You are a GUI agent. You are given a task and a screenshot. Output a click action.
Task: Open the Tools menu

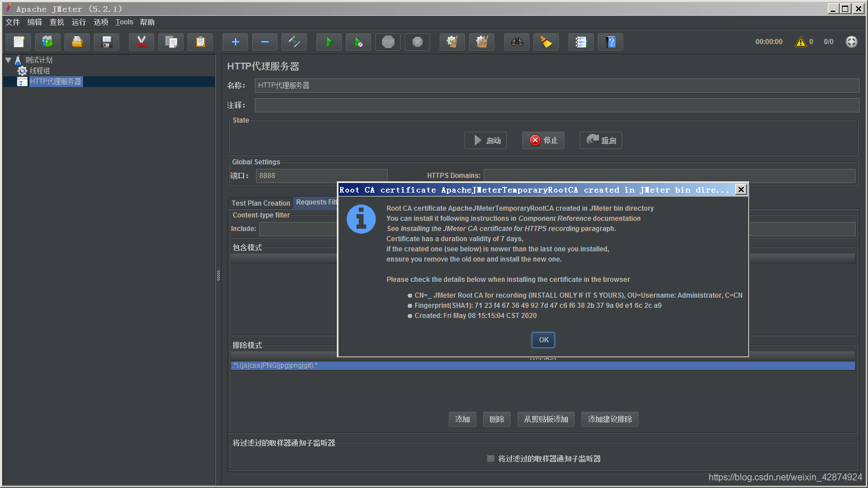[x=124, y=22]
